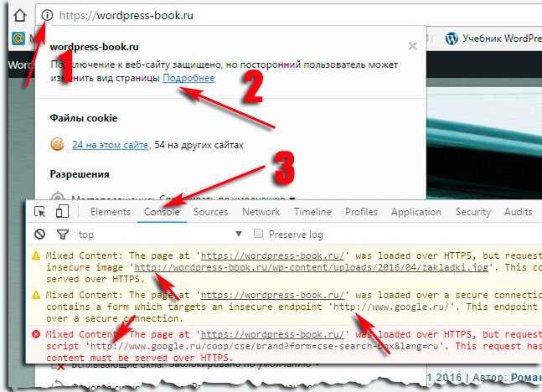Switch to the Audits tab

[x=519, y=212]
